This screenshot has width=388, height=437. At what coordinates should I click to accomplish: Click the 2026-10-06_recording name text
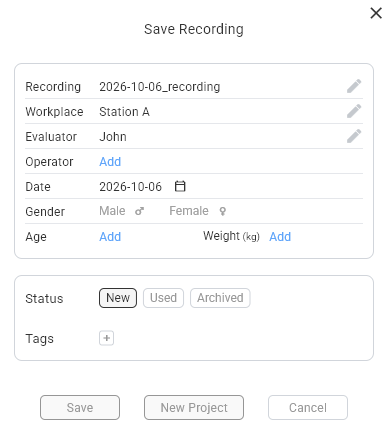pos(160,87)
